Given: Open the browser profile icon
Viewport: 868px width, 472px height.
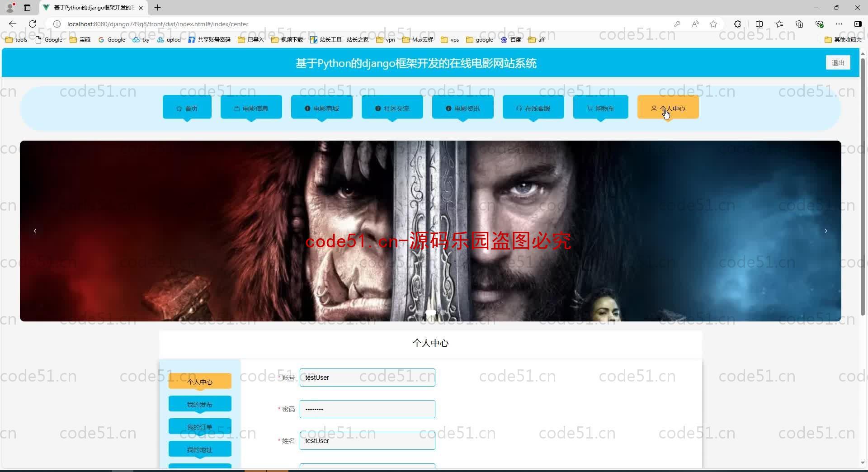Looking at the screenshot, I should tap(10, 8).
